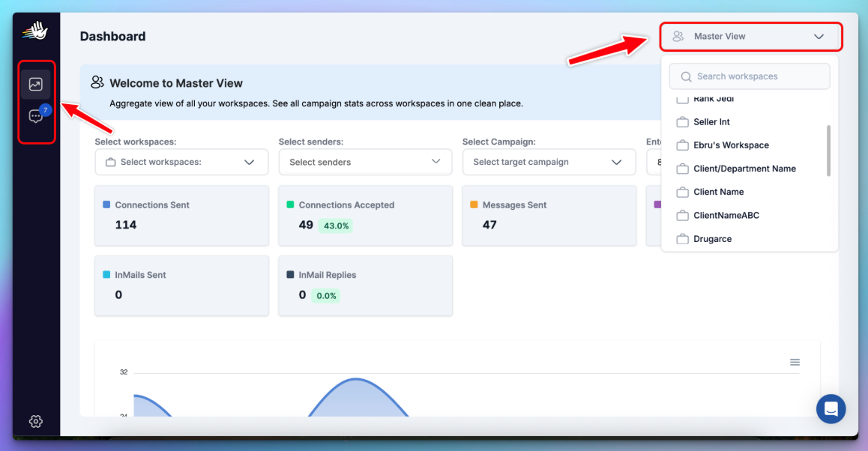Open the messages icon showing 7 notifications

(34, 116)
